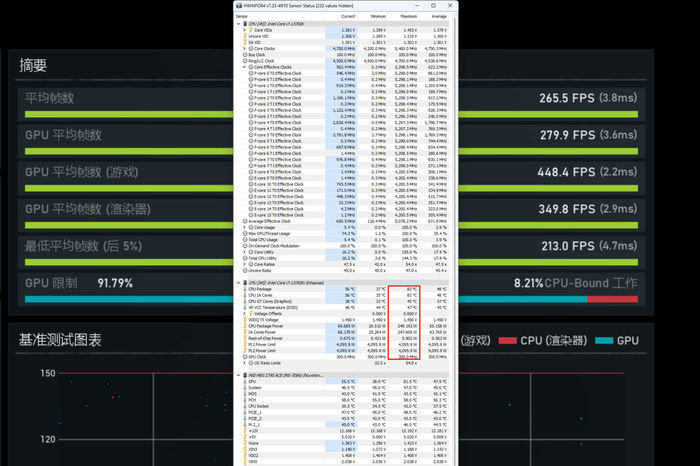Click the Average column header

439,17
